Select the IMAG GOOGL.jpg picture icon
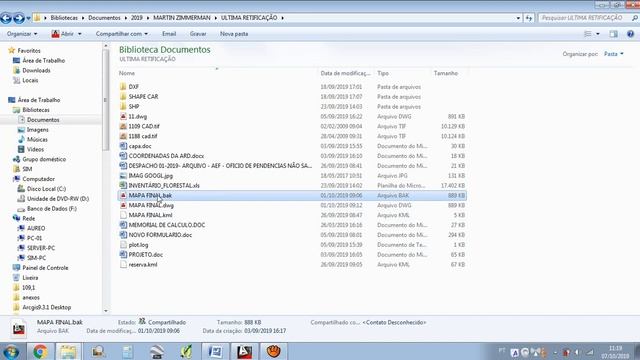Screen dimensions: 640x360 123,176
